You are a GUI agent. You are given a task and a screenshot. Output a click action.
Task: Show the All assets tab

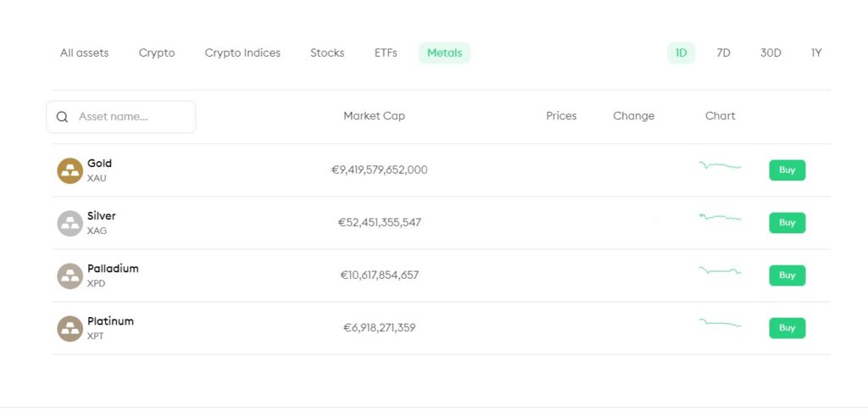[84, 53]
